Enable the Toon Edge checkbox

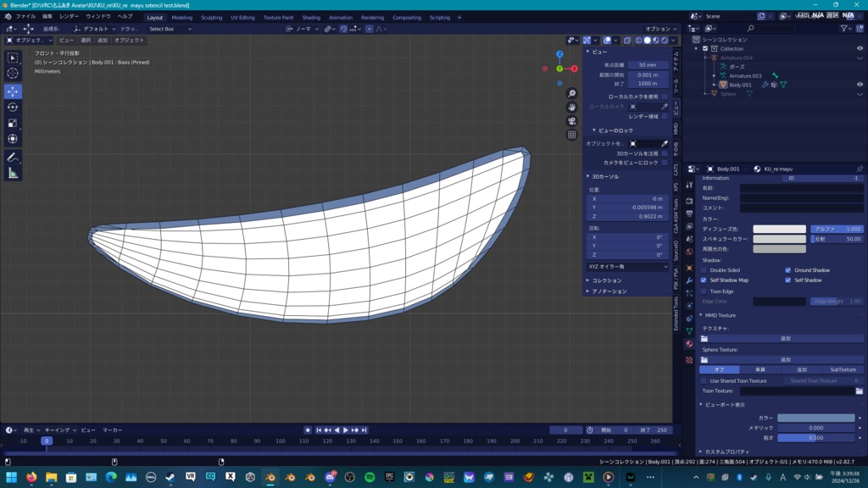click(x=704, y=291)
